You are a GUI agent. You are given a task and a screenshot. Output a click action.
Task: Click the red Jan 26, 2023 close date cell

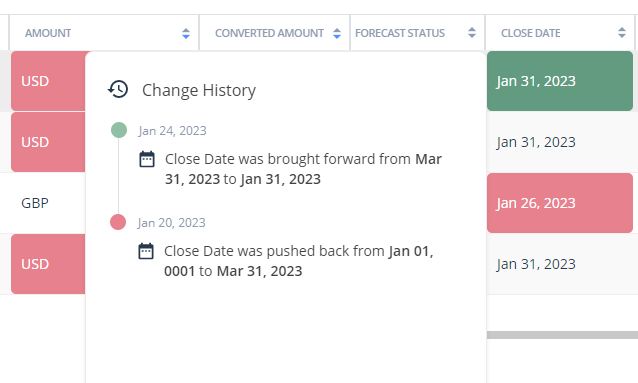pyautogui.click(x=560, y=203)
